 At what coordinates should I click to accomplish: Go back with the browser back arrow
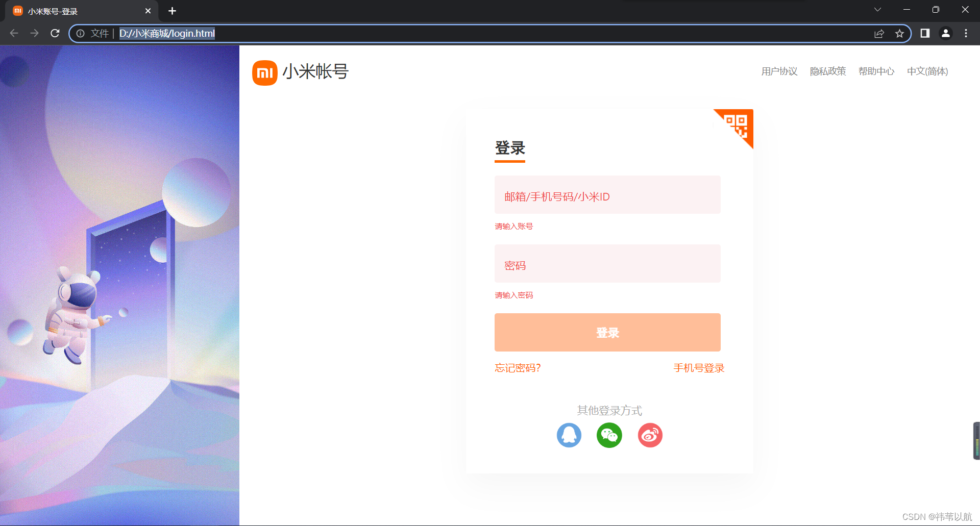click(x=14, y=33)
